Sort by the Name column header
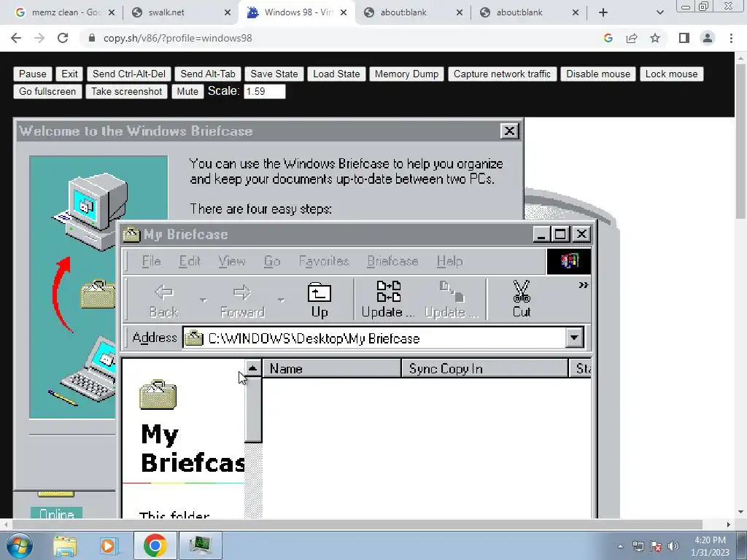The height and width of the screenshot is (560, 747). [x=332, y=368]
